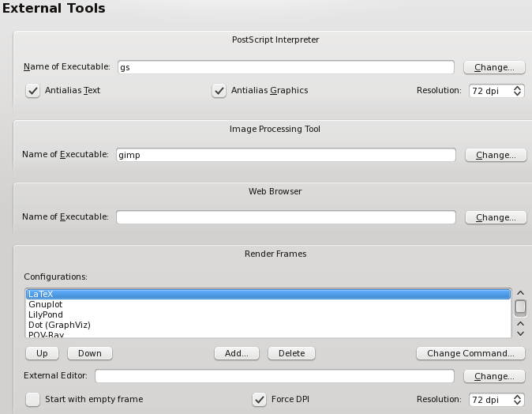Click the configurations list bottom down arrow
532x414 pixels.
pos(520,333)
